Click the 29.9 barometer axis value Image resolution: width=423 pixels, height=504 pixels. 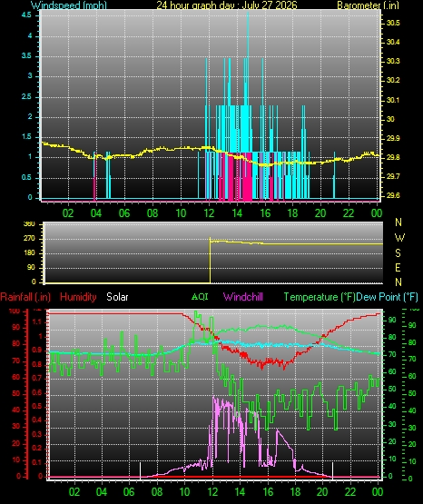coord(393,138)
